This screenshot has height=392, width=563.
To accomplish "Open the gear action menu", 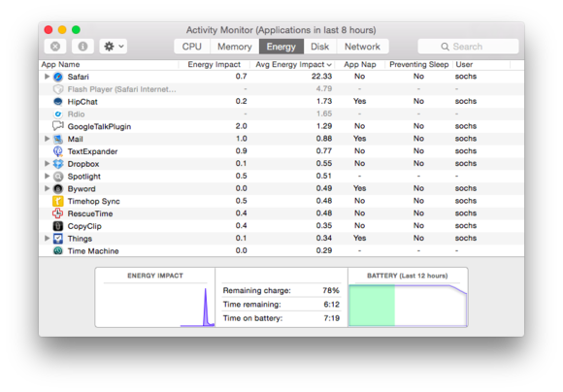I will point(114,47).
